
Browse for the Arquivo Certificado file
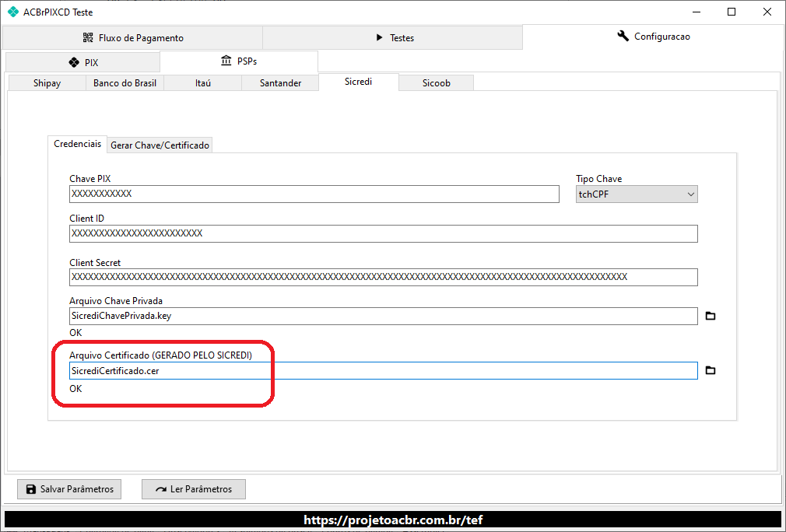pos(711,371)
